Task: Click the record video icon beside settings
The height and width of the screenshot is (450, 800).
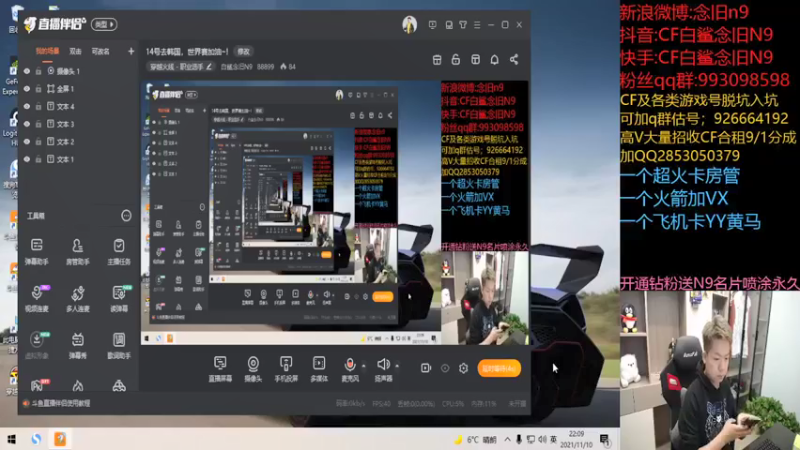Action: coord(426,368)
